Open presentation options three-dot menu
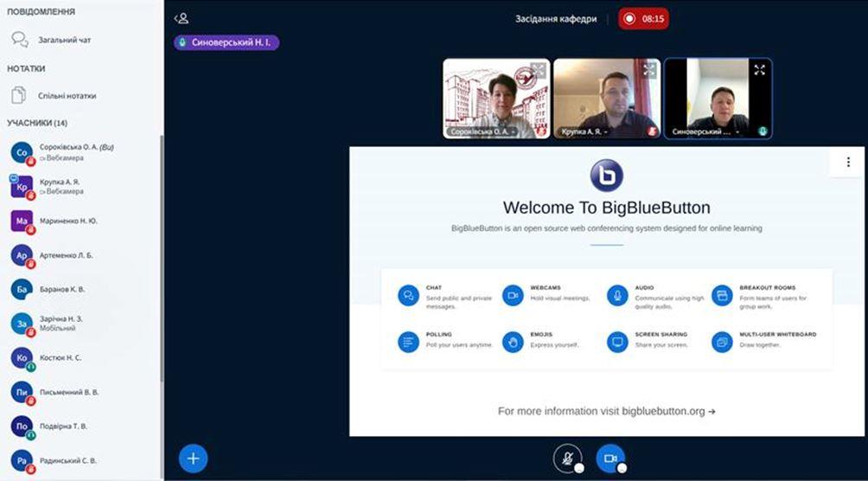Viewport: 868px width, 481px height. 847,162
